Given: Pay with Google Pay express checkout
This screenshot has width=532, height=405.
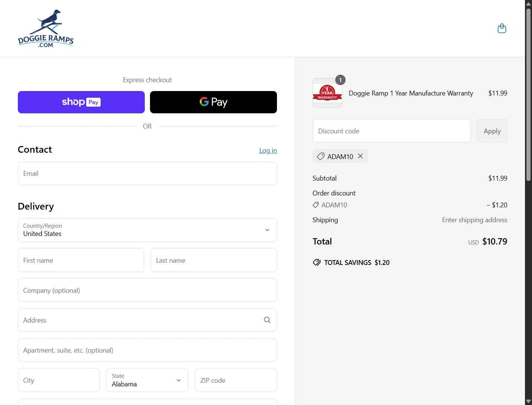Looking at the screenshot, I should [213, 102].
